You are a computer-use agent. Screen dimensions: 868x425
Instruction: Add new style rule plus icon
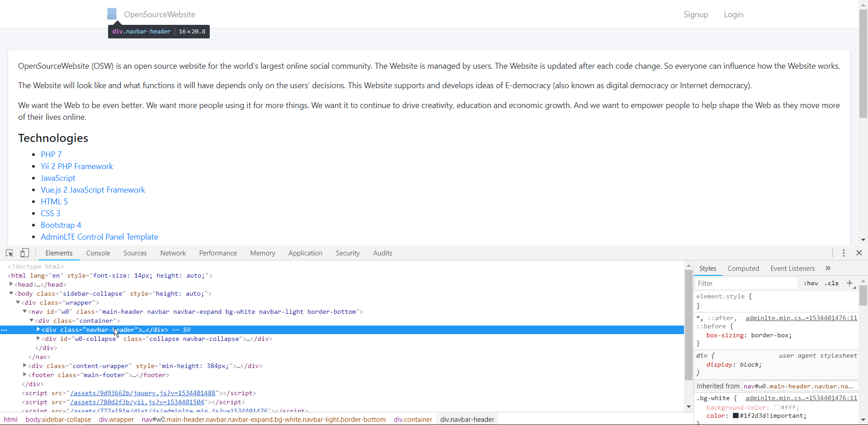pyautogui.click(x=850, y=283)
